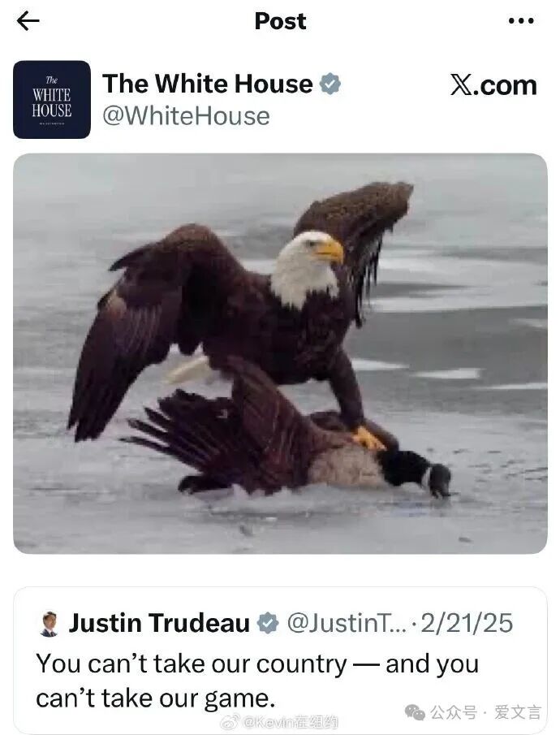Viewport: 560px width, 735px height.
Task: Click the Justin Trudeau name in quote
Action: click(x=159, y=623)
